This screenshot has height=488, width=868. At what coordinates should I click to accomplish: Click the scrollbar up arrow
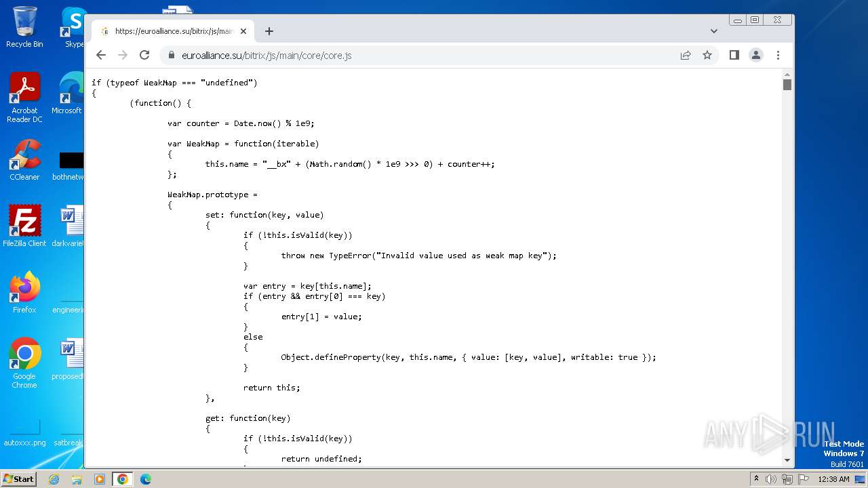point(787,74)
